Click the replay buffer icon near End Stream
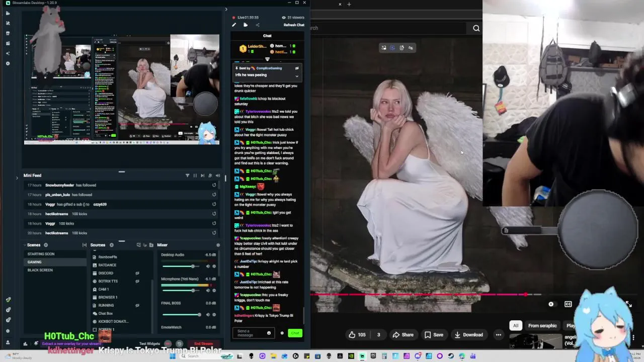The width and height of the screenshot is (644, 362). point(179,344)
